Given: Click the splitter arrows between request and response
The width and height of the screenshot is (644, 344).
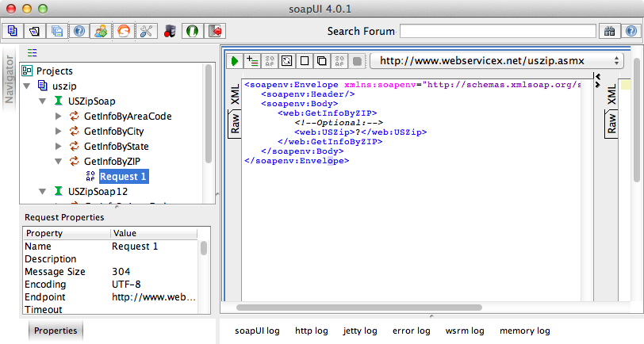Looking at the screenshot, I should click(598, 81).
